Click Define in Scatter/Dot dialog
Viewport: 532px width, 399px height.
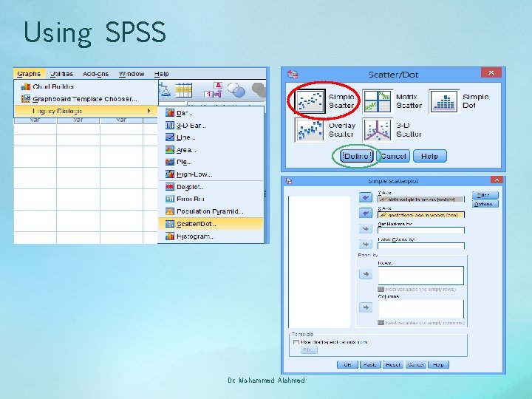pos(357,156)
